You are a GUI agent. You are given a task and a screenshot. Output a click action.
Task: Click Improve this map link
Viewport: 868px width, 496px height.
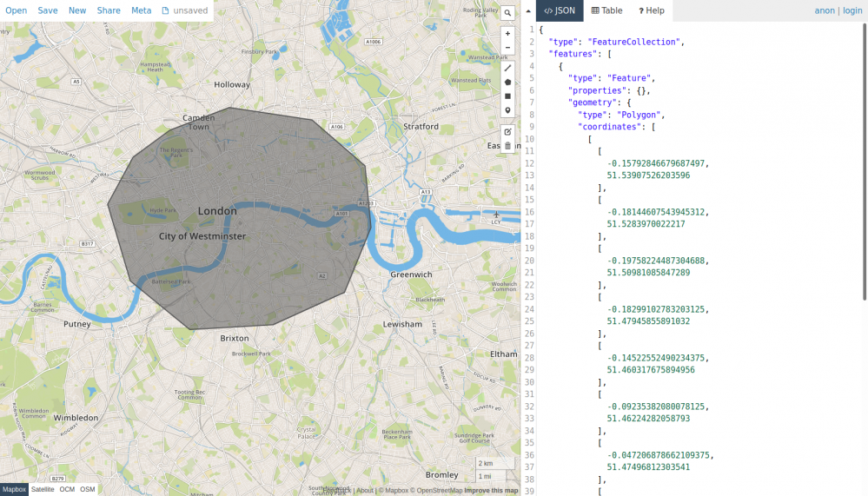point(491,491)
